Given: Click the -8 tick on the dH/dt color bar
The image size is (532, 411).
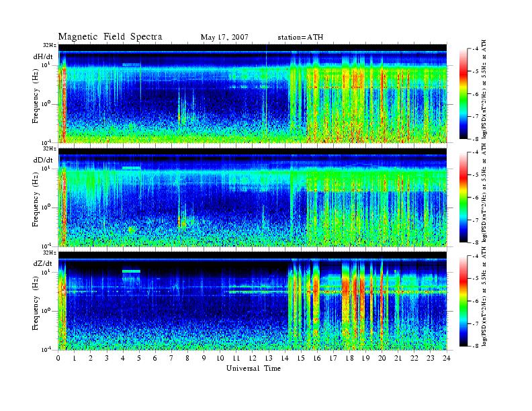Looking at the screenshot, I should pyautogui.click(x=476, y=139).
